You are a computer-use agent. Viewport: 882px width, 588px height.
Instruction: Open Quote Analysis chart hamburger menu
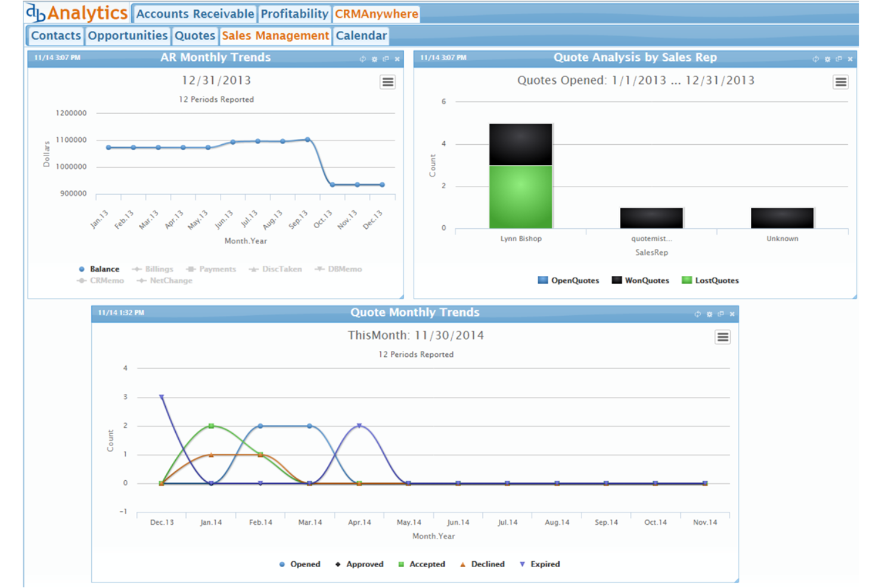pos(841,82)
